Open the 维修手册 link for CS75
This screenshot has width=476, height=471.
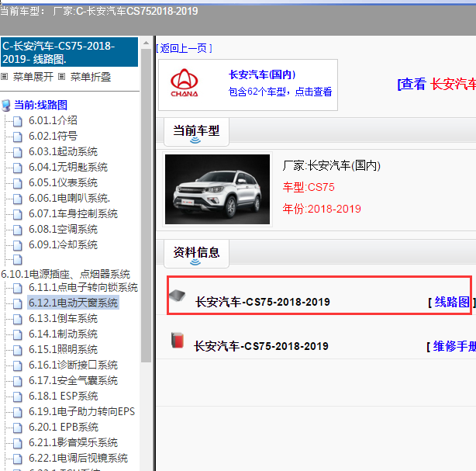point(454,346)
